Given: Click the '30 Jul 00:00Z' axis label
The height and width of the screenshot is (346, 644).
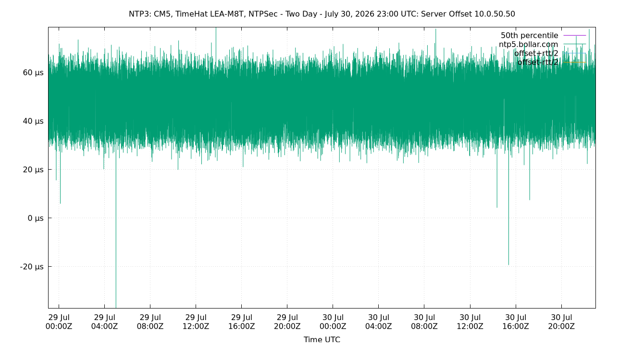Looking at the screenshot, I should [x=333, y=321].
